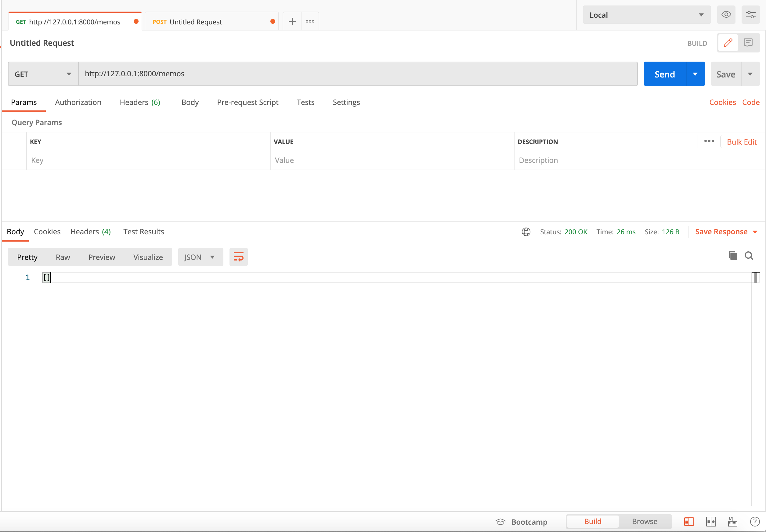Search the response with the magnifier icon
Image resolution: width=766 pixels, height=532 pixels.
[749, 256]
